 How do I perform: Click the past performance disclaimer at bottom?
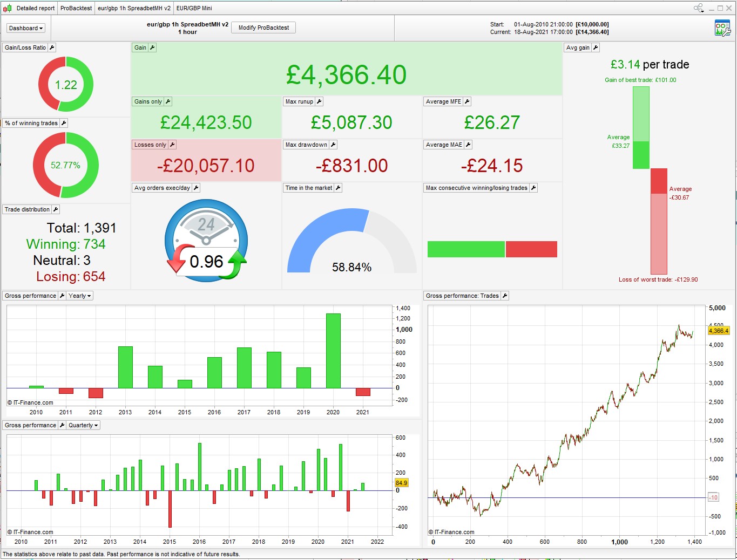pos(121,554)
